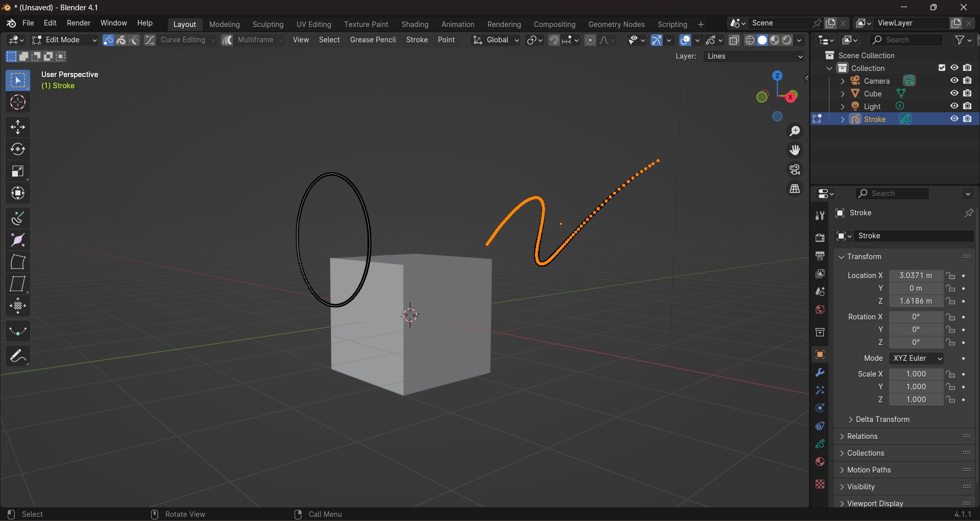Expand the Collections panel
980x521 pixels.
pos(904,453)
